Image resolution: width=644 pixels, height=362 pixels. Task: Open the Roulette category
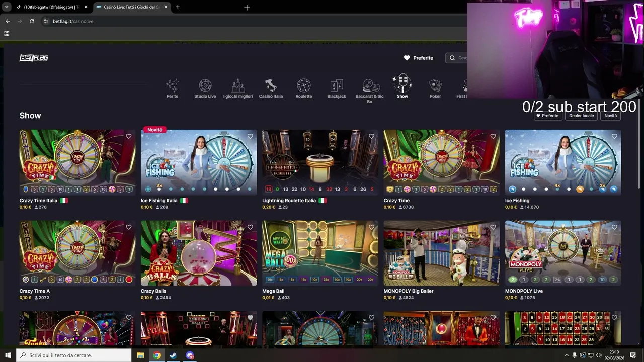pos(303,88)
